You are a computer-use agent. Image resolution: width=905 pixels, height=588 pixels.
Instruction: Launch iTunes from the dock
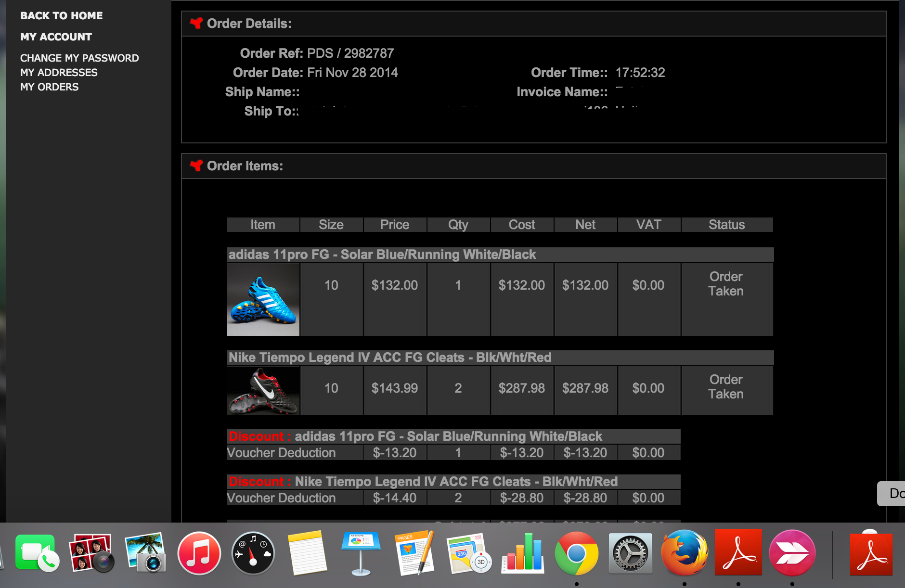tap(199, 553)
